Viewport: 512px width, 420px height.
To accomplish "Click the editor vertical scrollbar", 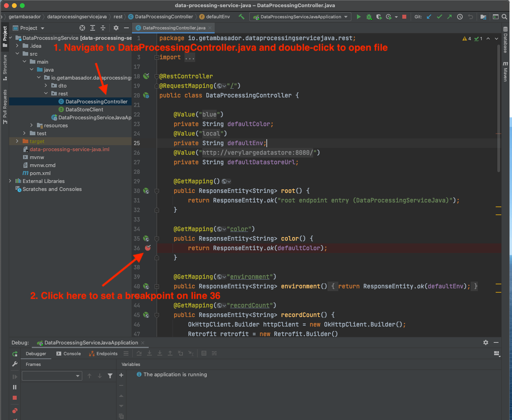I will [x=498, y=107].
